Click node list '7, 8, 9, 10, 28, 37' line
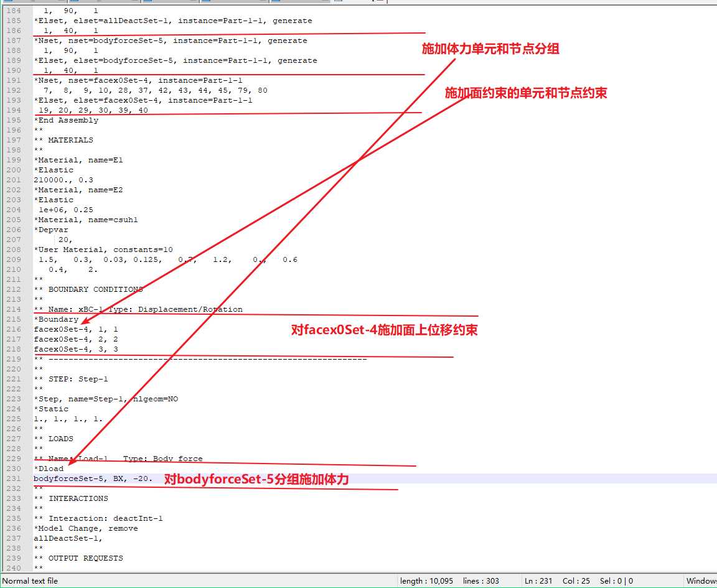Screen dimensions: 717x588 [x=156, y=90]
